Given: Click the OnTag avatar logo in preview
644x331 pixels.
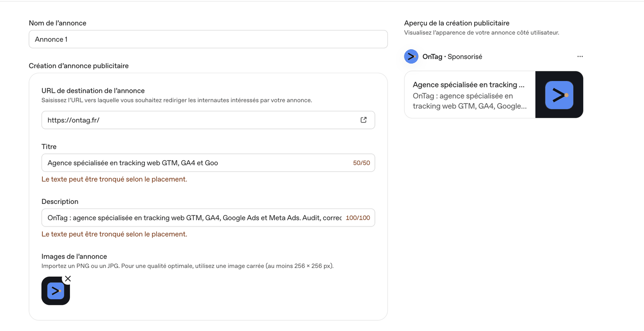Looking at the screenshot, I should [411, 57].
